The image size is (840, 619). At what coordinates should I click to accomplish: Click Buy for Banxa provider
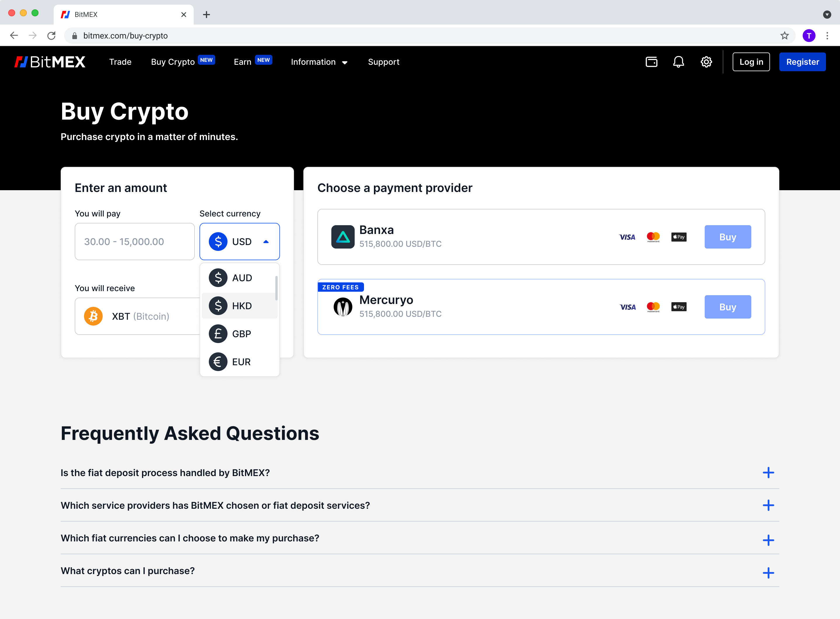pos(728,237)
